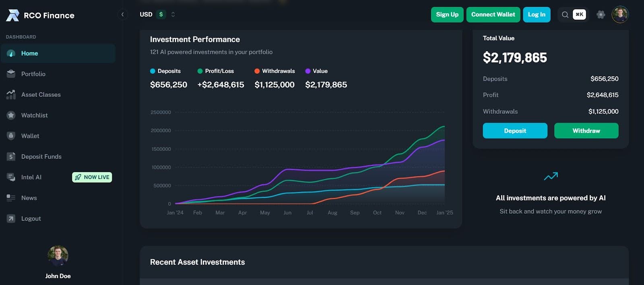The width and height of the screenshot is (644, 285).
Task: Open the search magnifier icon
Action: tap(565, 15)
